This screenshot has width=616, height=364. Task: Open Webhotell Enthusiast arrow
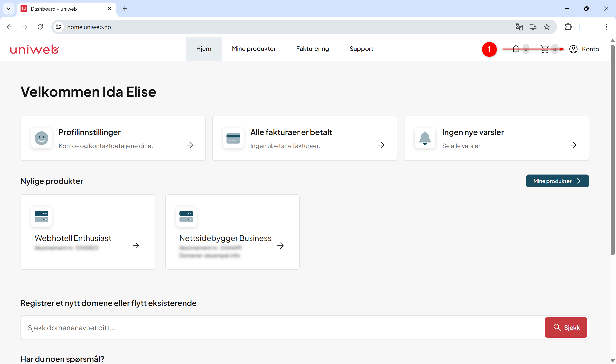pos(136,245)
